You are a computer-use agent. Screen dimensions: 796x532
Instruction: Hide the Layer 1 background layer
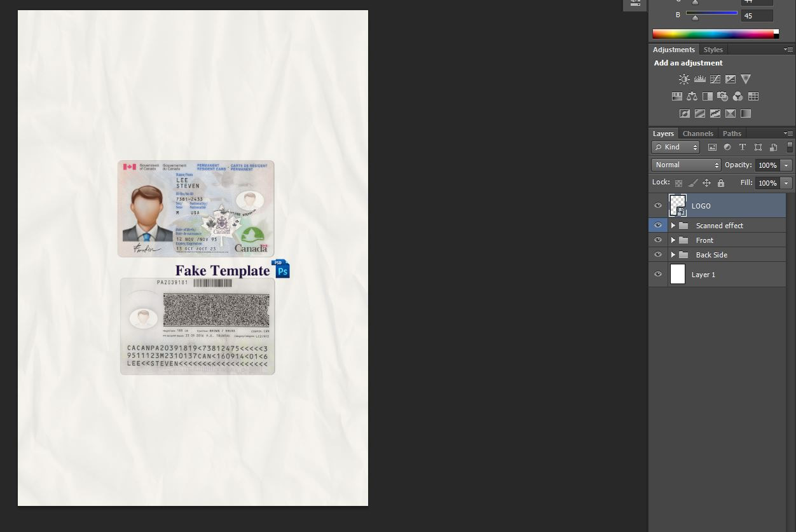pyautogui.click(x=658, y=275)
